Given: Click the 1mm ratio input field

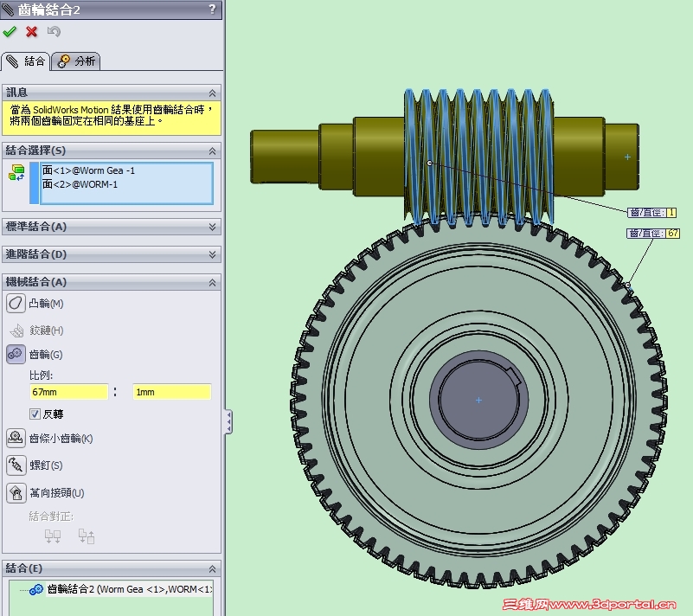Looking at the screenshot, I should (x=172, y=392).
